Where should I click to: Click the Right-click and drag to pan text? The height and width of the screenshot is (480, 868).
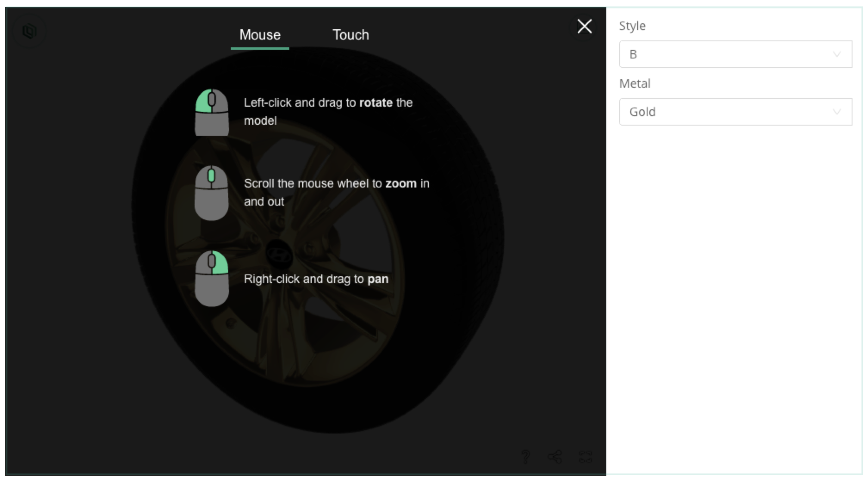[x=316, y=279]
